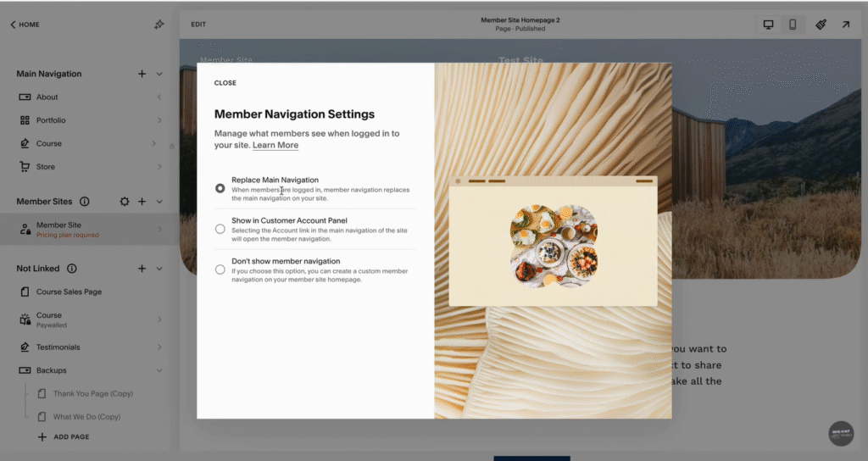The image size is (868, 461).
Task: Open Thank You Page (Copy)
Action: pos(93,393)
